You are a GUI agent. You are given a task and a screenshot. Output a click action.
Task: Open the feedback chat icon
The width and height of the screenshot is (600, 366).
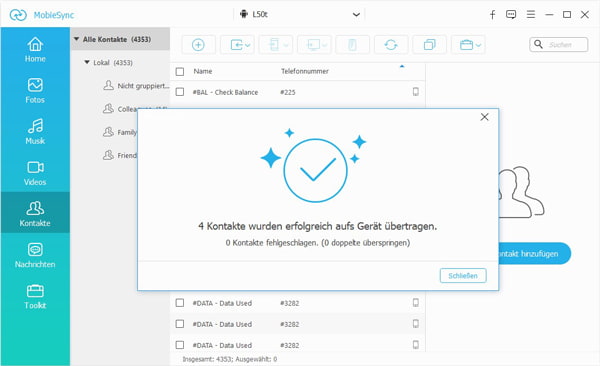511,15
